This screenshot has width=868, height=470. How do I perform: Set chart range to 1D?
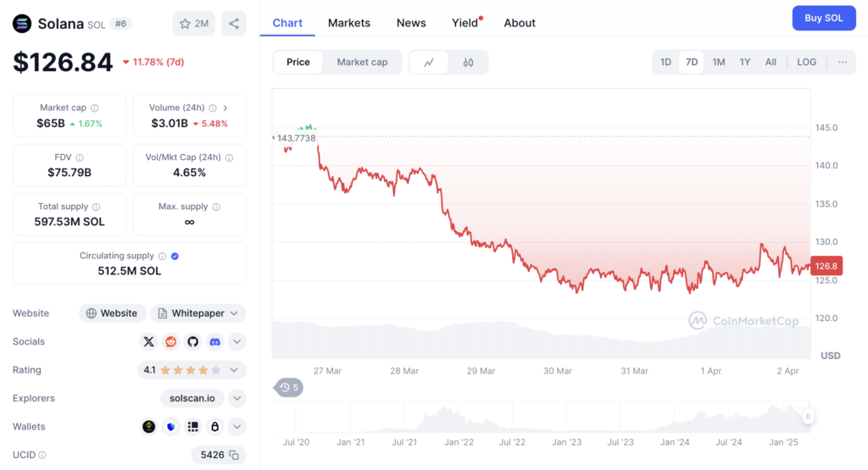click(x=666, y=62)
